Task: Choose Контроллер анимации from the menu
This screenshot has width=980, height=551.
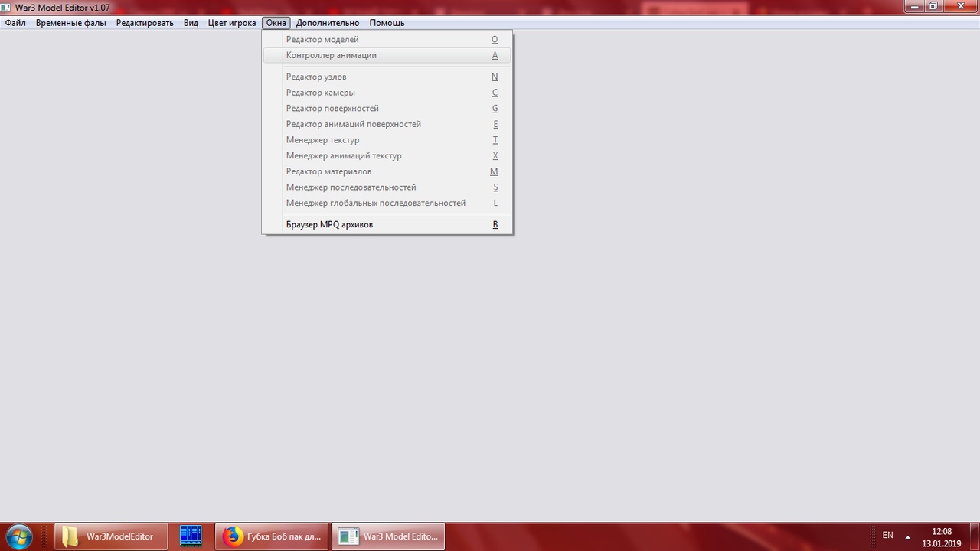Action: click(332, 56)
